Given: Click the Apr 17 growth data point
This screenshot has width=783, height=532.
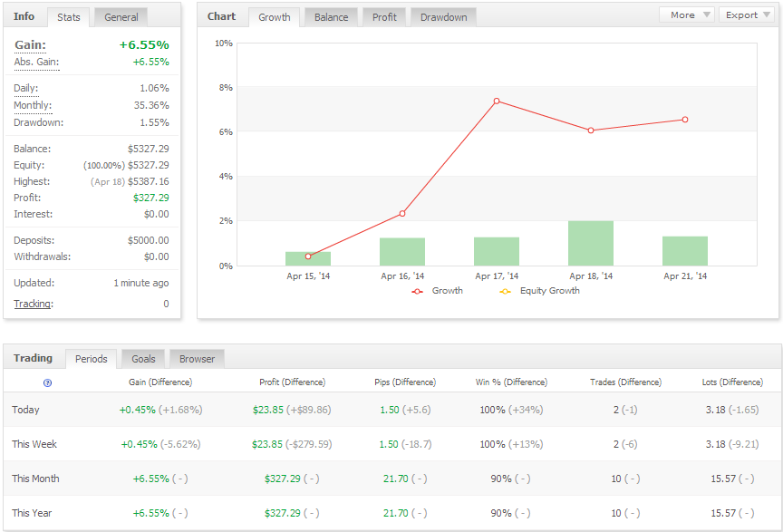Looking at the screenshot, I should [x=497, y=101].
